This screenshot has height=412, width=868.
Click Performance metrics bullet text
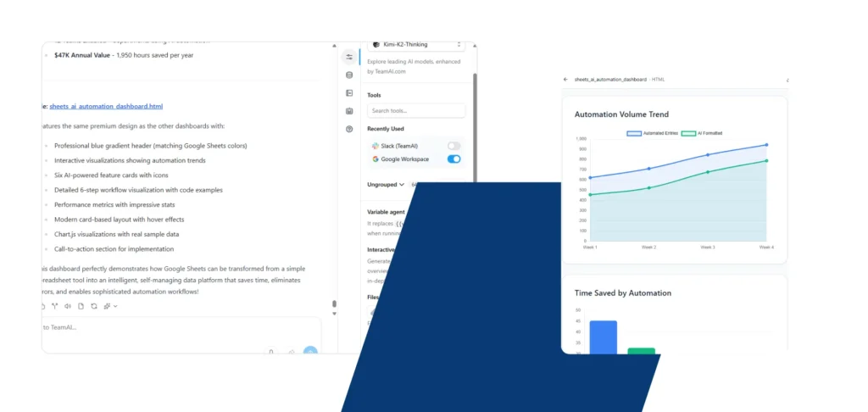[x=114, y=205]
